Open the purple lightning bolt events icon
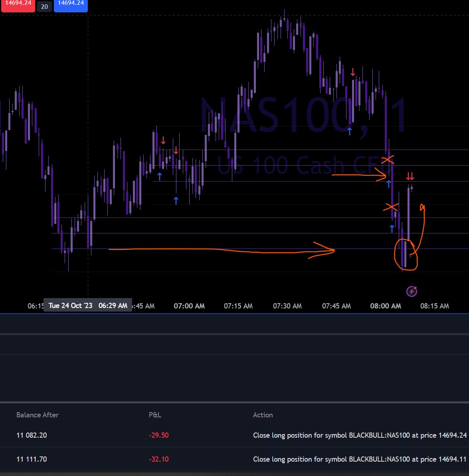 [x=412, y=291]
